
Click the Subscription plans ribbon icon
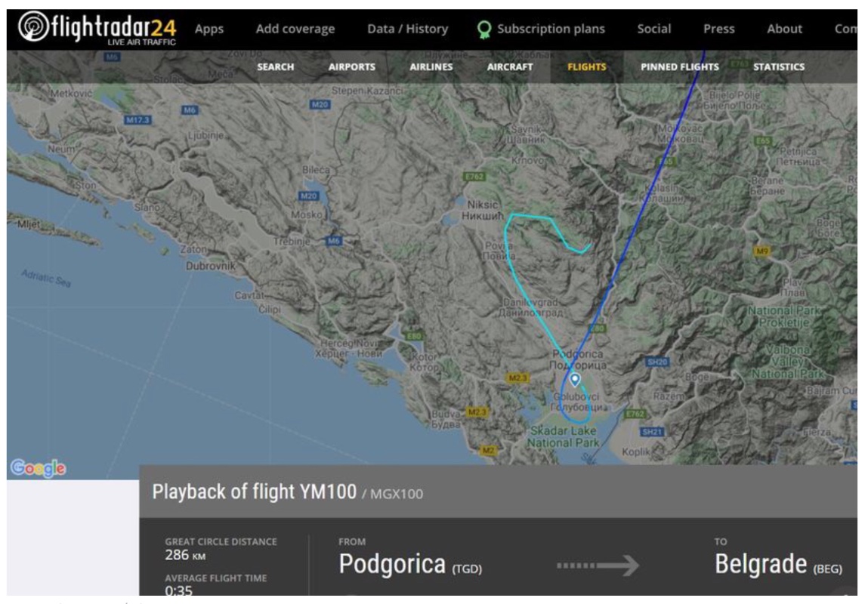pyautogui.click(x=484, y=29)
